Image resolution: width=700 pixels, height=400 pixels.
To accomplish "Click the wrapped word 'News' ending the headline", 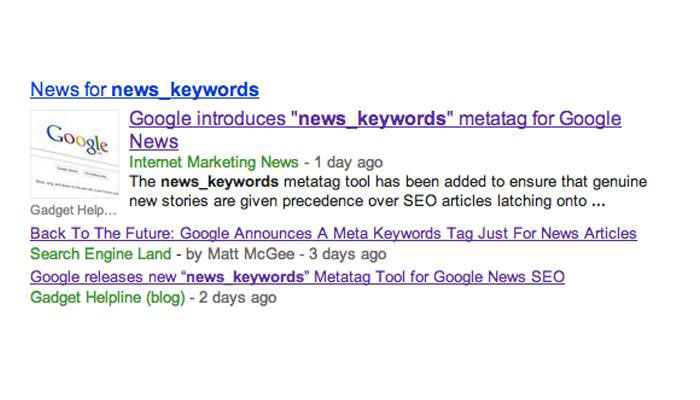I will point(154,142).
